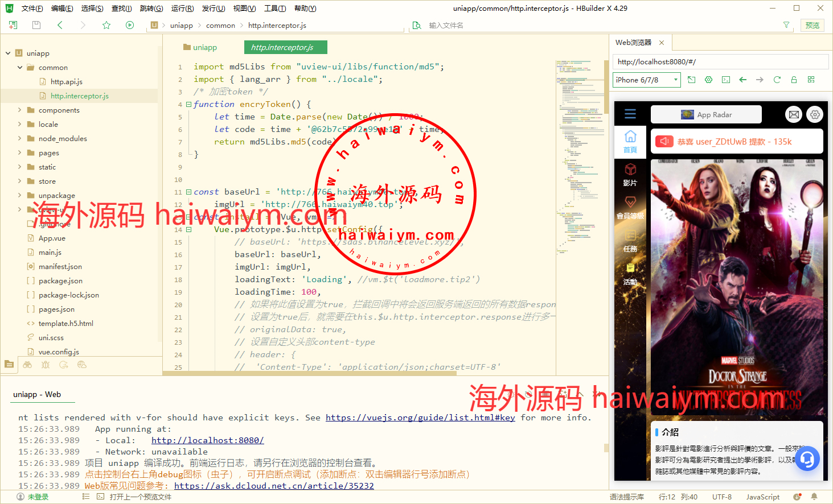Image resolution: width=833 pixels, height=504 pixels.
Task: Click the run play toolbar icon
Action: click(130, 25)
